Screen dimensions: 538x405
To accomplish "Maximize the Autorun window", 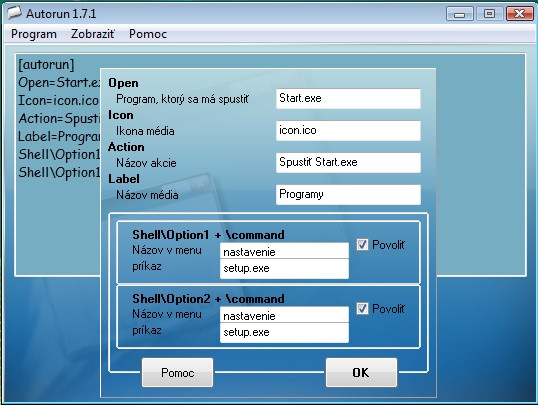I will coord(489,14).
